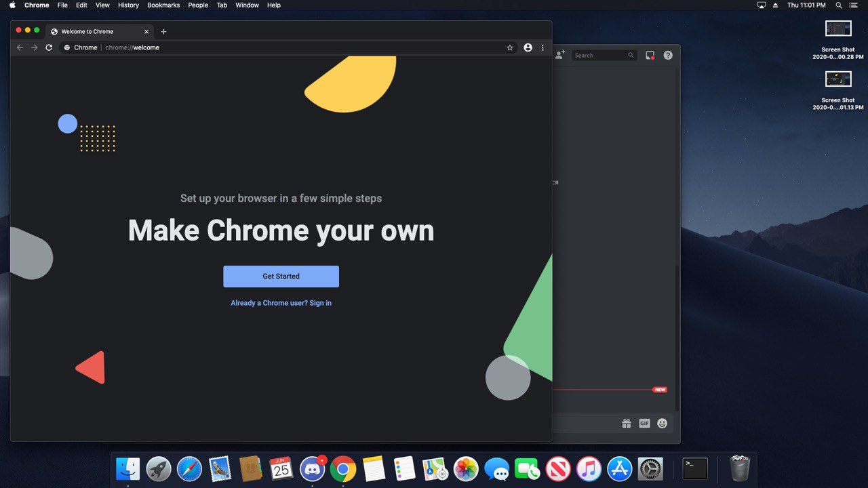The image size is (868, 488).
Task: Open Maps from the Dock
Action: coord(435,469)
